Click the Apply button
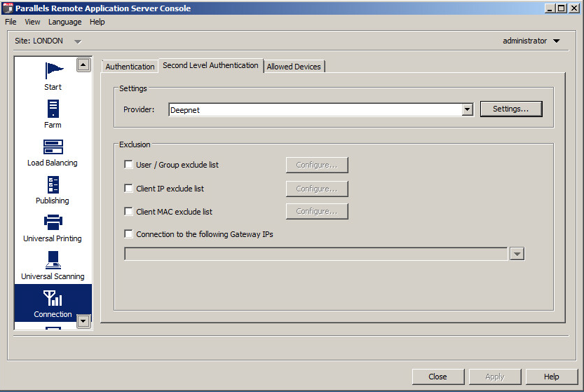584x392 pixels. [495, 377]
